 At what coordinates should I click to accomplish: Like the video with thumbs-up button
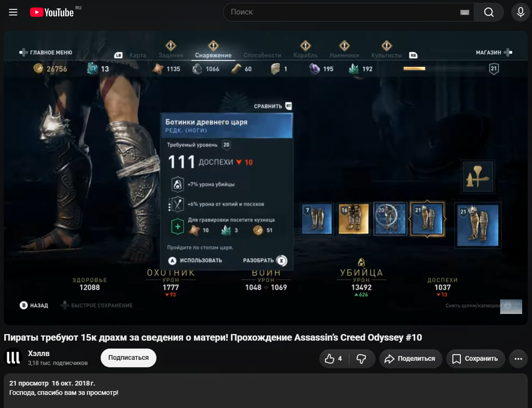tap(334, 358)
